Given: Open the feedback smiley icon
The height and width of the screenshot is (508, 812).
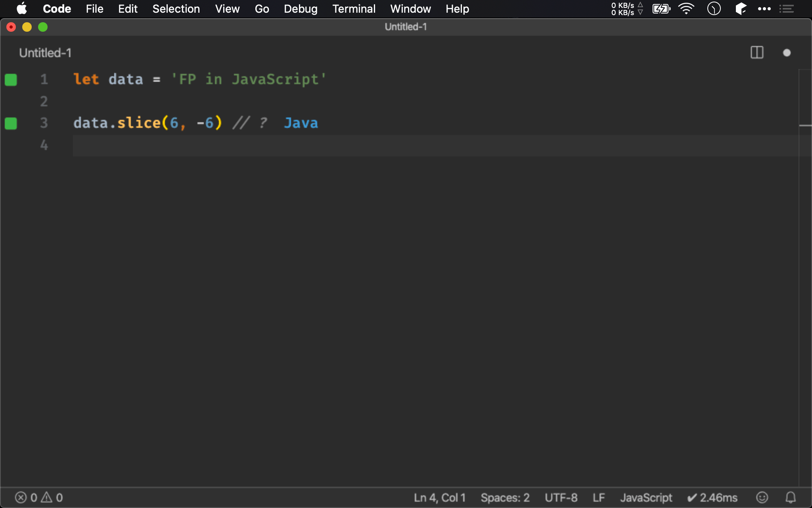Looking at the screenshot, I should (762, 497).
